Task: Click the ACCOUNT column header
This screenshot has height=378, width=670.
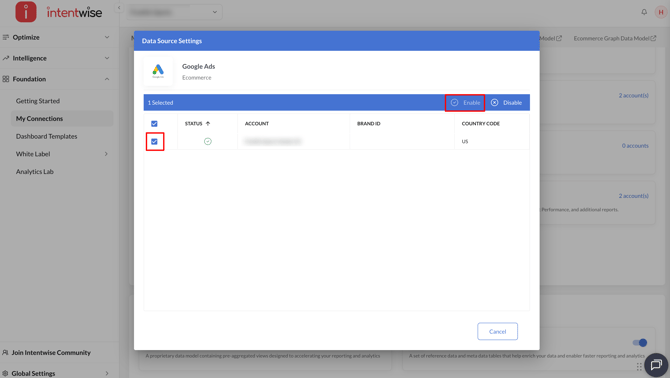Action: [256, 124]
